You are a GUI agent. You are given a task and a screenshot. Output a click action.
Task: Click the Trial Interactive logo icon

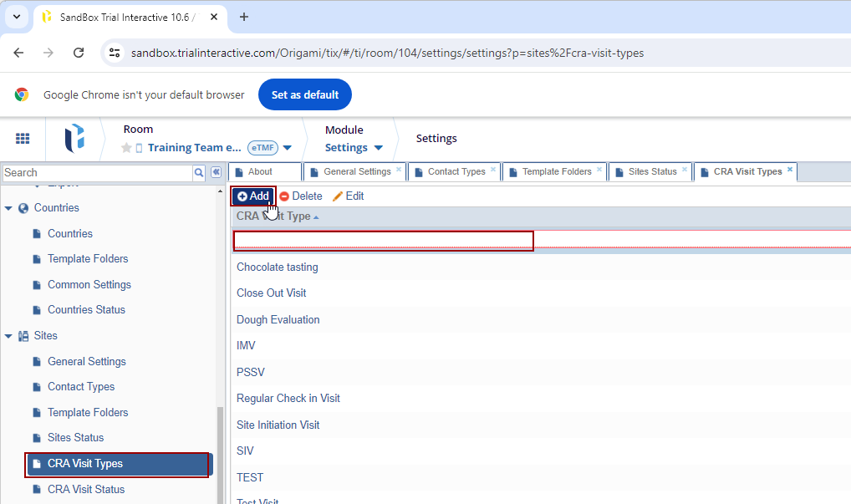click(x=75, y=139)
